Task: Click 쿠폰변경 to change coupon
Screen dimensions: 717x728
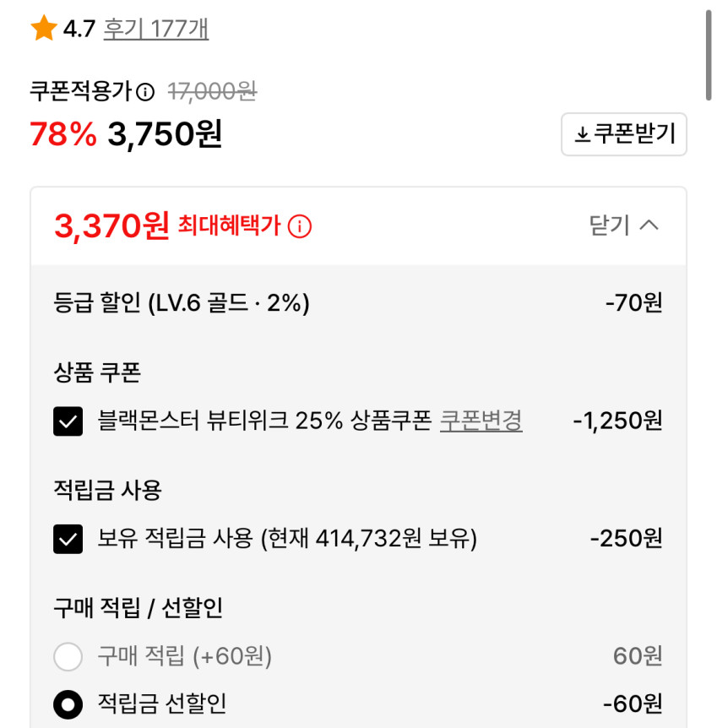Action: (481, 420)
